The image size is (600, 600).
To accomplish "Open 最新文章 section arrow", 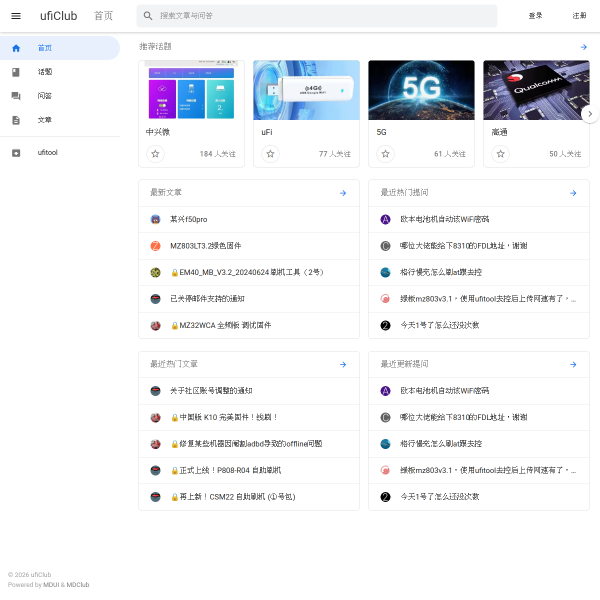I will click(x=342, y=193).
